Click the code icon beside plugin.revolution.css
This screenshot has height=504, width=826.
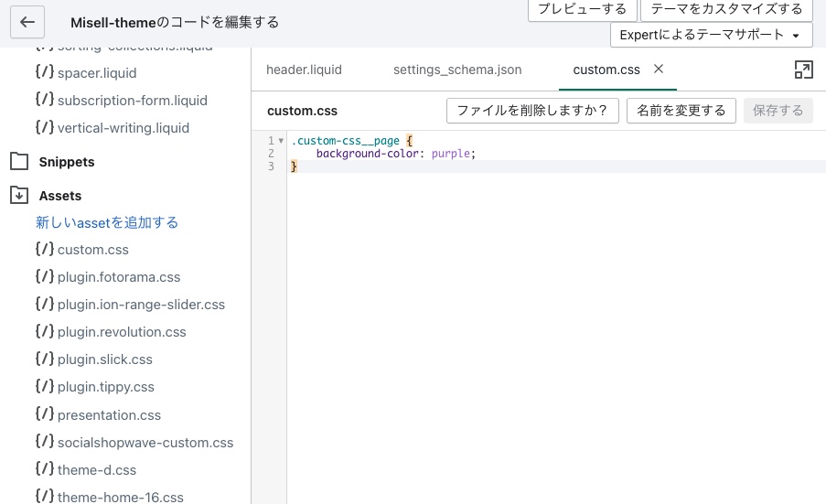pyautogui.click(x=45, y=330)
